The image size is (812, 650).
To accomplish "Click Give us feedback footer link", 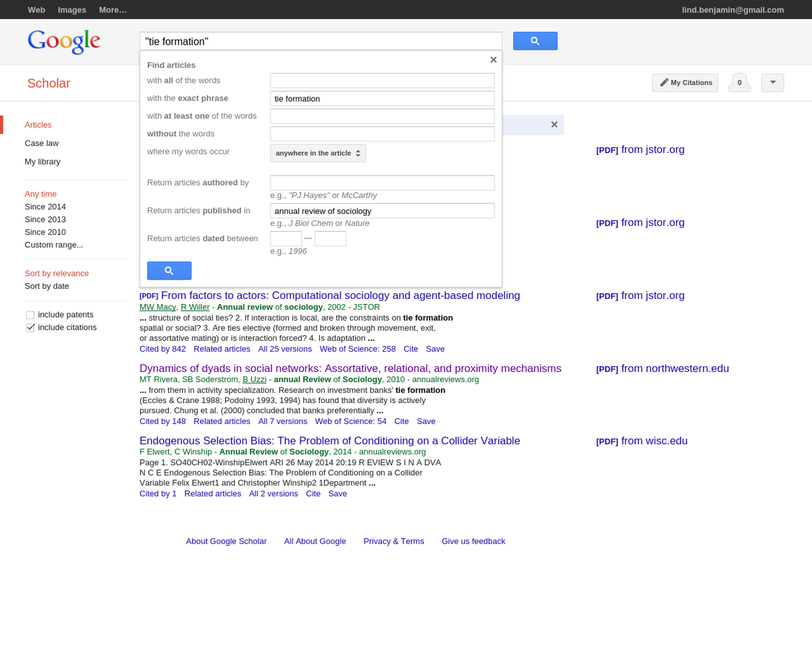I will [x=473, y=541].
